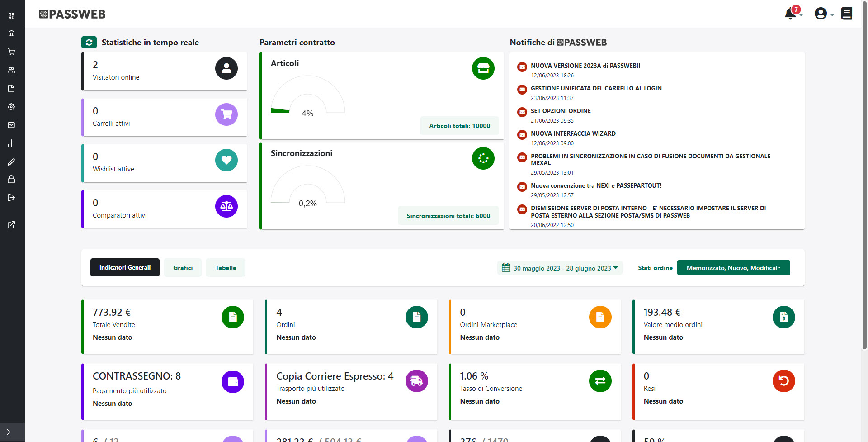Open the date range picker dropdown
This screenshot has height=442, width=868.
pyautogui.click(x=560, y=268)
